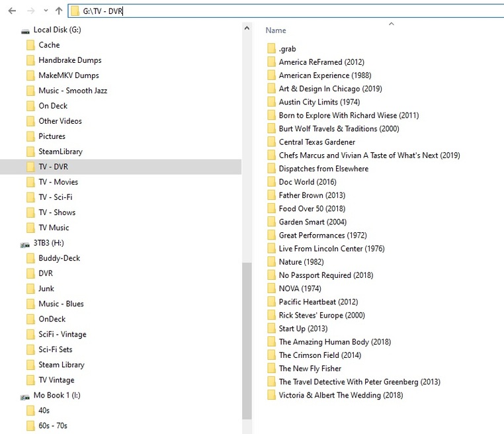The width and height of the screenshot is (504, 434).
Task: Select Doc World (2016) folder
Action: [308, 182]
